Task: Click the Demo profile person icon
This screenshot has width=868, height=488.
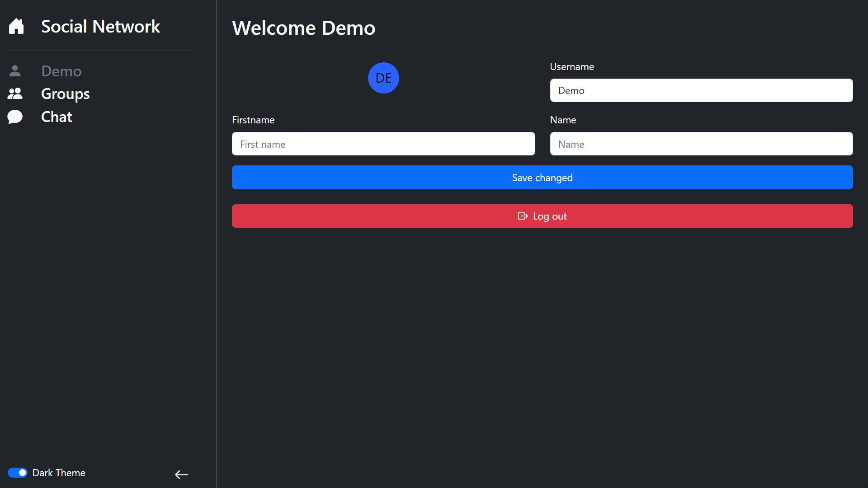Action: click(15, 71)
